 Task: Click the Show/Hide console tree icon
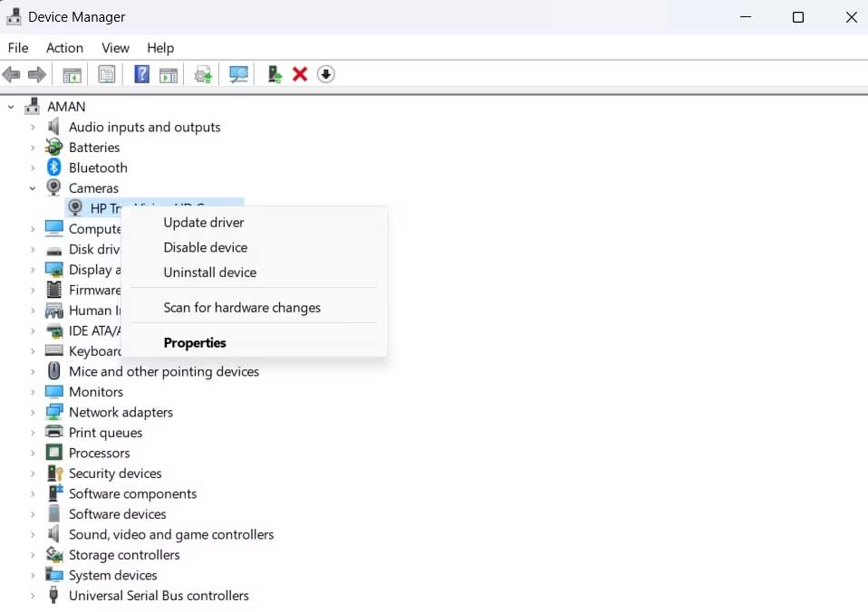click(x=72, y=74)
